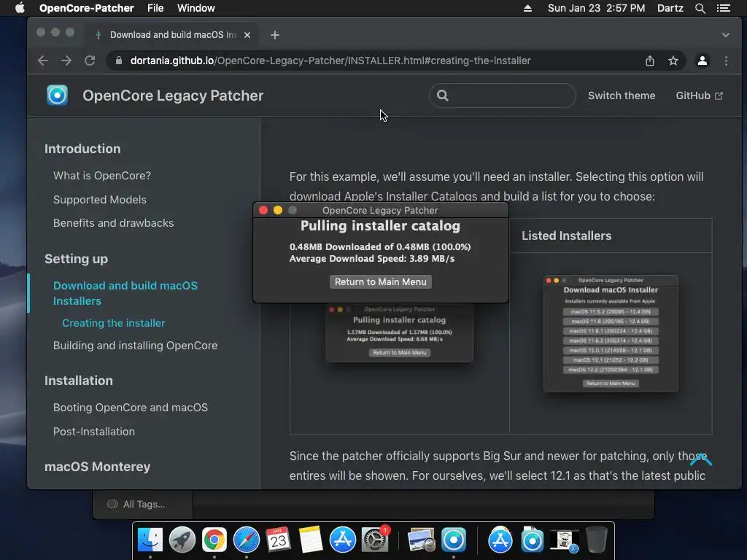Viewport: 747px width, 560px height.
Task: Open Trash from the Dock
Action: 596,540
